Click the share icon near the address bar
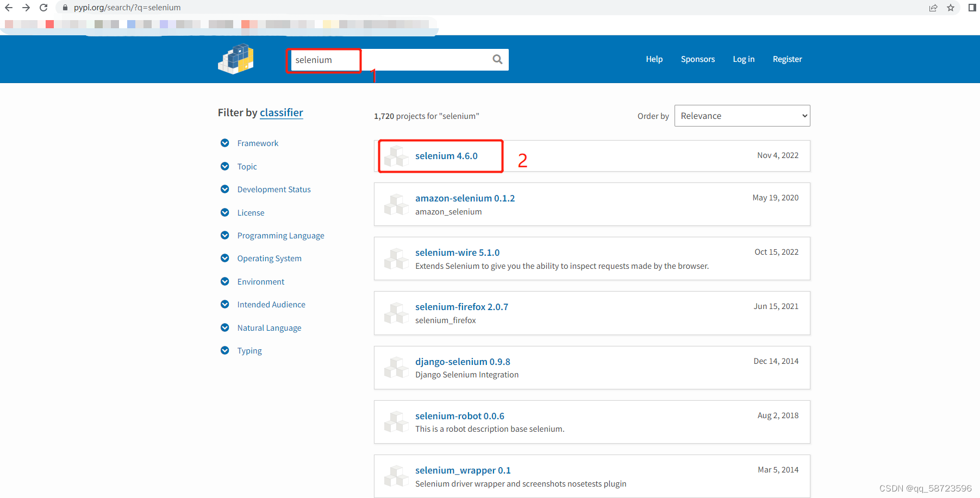The image size is (980, 498). coord(933,8)
